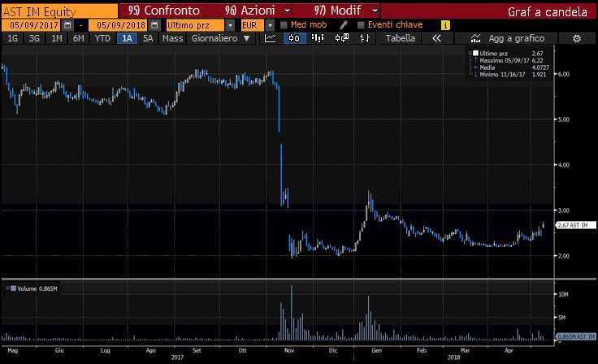Click the AST IM Equity ticker field

[x=59, y=11]
